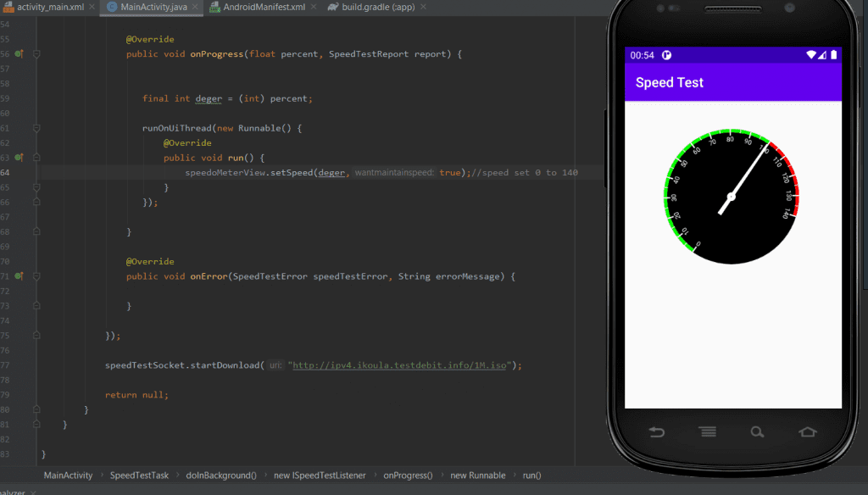The image size is (868, 495).
Task: Collapse the onProgress method fold marker
Action: [x=36, y=54]
